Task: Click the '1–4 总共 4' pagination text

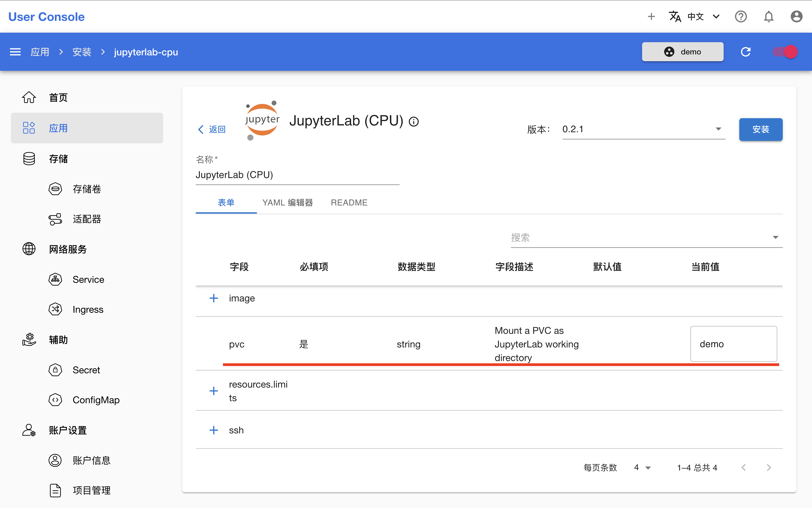Action: point(697,467)
